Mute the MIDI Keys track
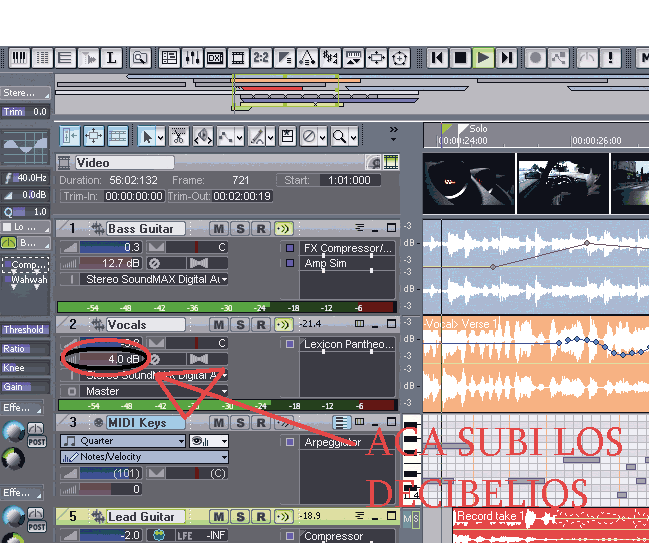This screenshot has height=543, width=649. 219,423
